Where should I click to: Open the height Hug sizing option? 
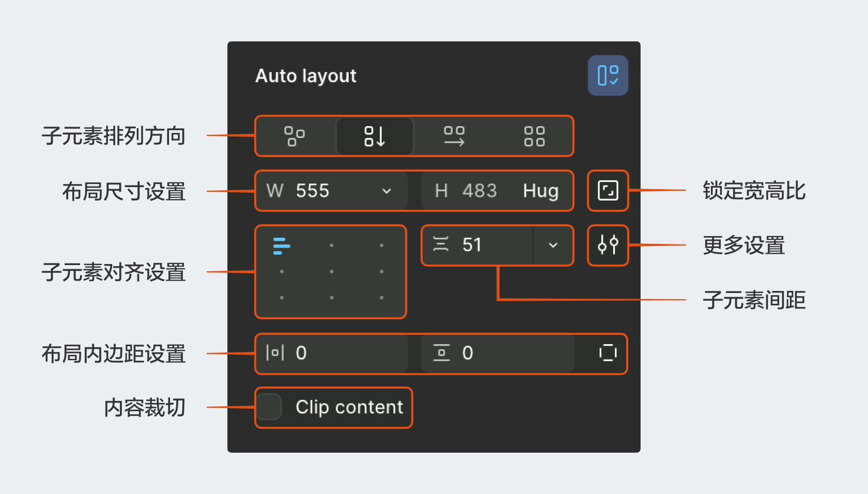click(x=540, y=191)
